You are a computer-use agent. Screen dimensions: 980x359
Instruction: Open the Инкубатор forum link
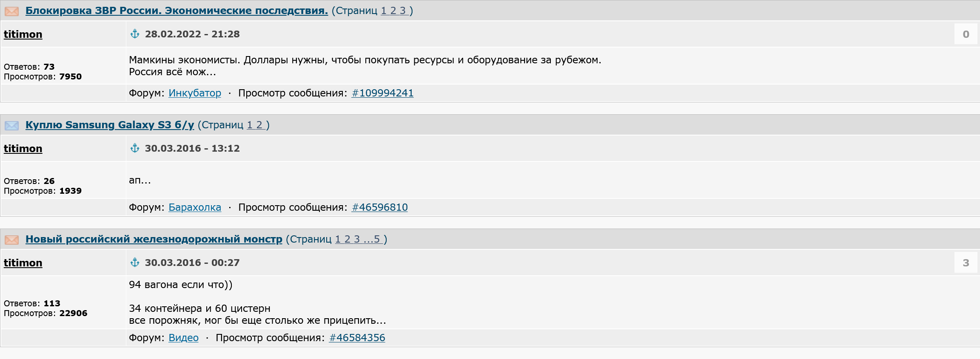(x=195, y=93)
